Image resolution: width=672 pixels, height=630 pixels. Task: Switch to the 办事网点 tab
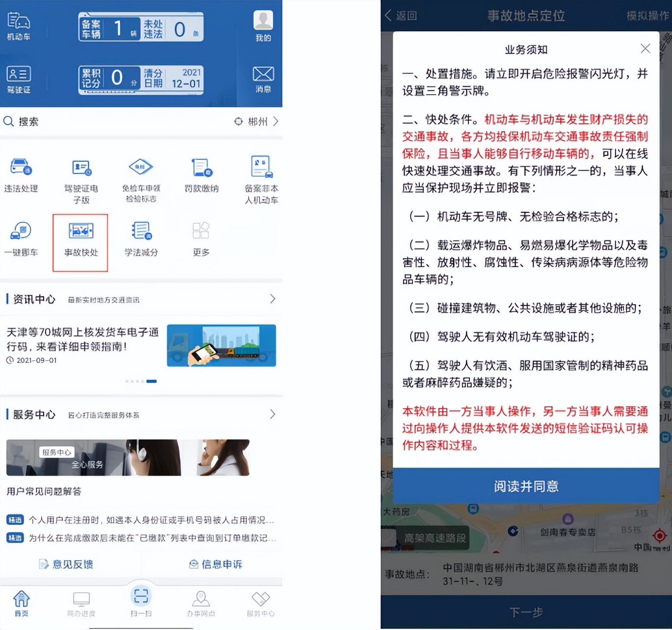200,603
